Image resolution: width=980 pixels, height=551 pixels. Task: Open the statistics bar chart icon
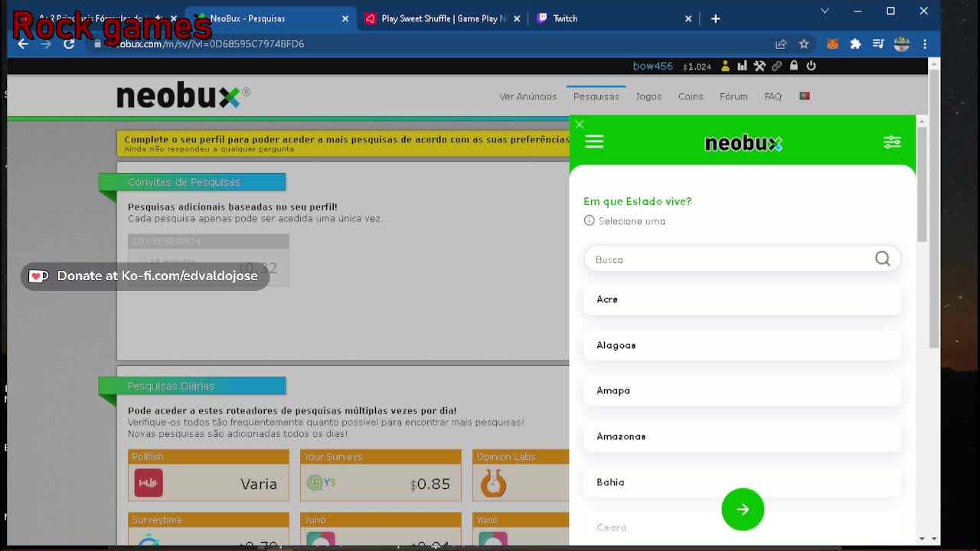pos(742,66)
